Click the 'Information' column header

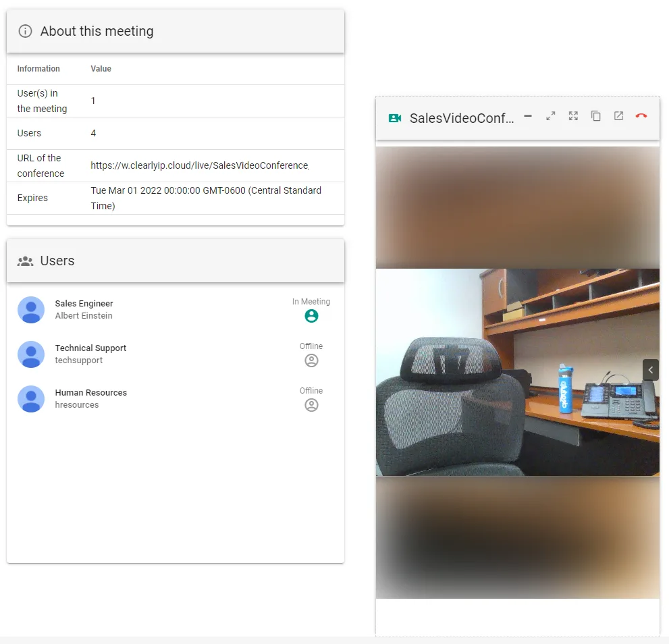coord(38,69)
